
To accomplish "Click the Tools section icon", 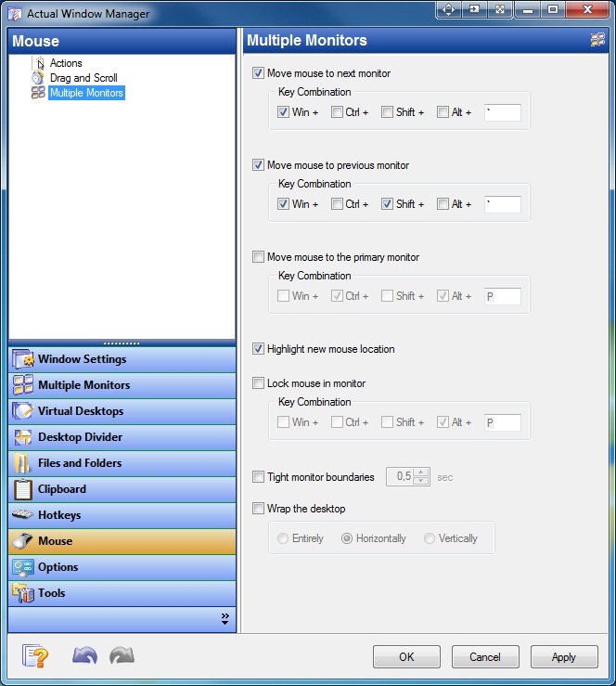I will [x=23, y=593].
